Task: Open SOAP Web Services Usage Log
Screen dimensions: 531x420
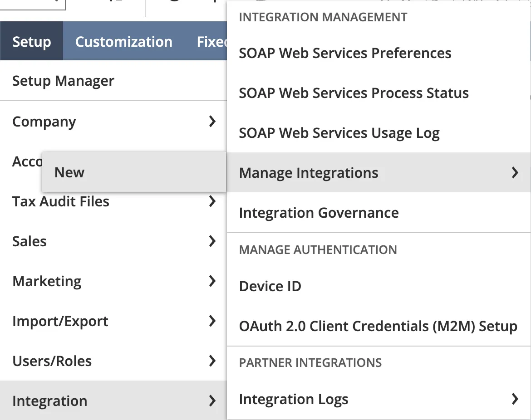Action: click(x=379, y=133)
